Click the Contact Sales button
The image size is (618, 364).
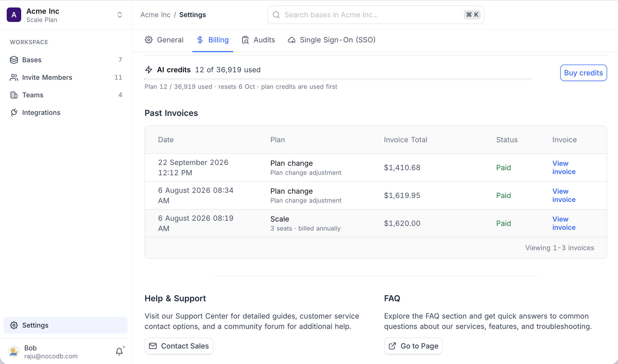click(179, 346)
